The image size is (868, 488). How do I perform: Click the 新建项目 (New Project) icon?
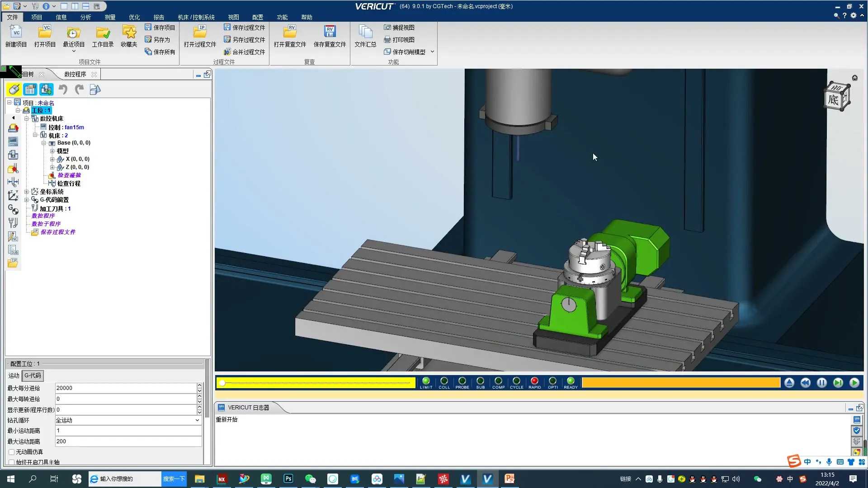coord(16,32)
